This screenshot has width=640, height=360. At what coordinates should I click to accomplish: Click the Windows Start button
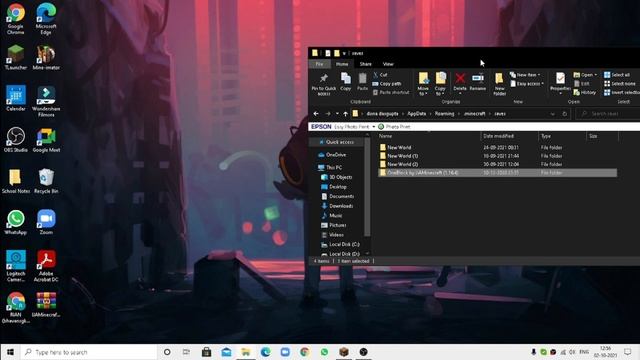pos(10,352)
